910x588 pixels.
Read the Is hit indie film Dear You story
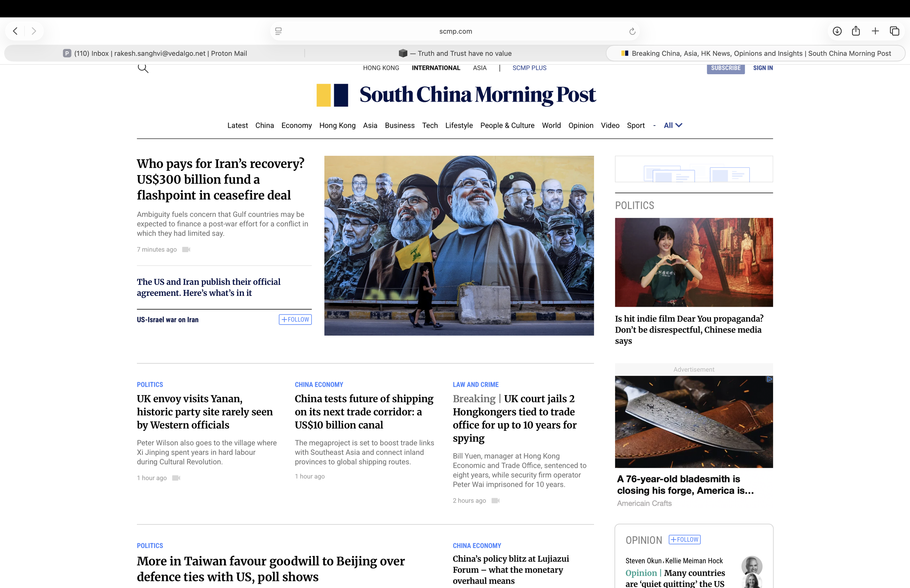click(x=689, y=330)
